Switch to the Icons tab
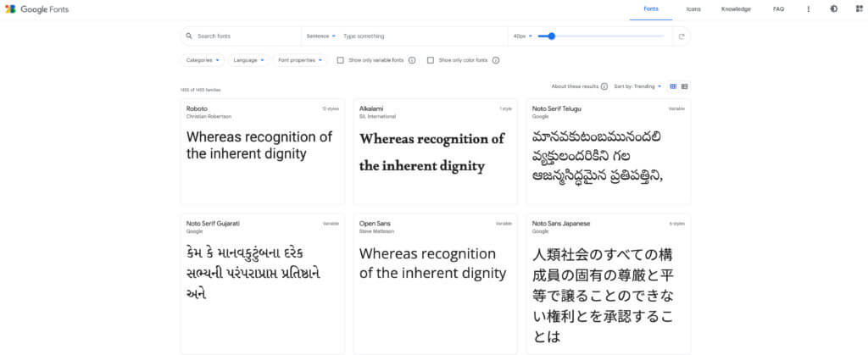Screen dimensions: 868x355 (693, 8)
